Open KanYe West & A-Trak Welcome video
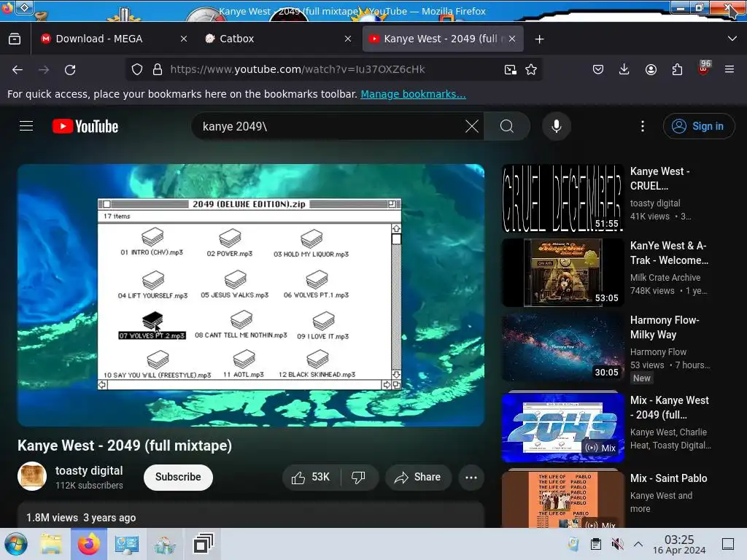747x560 pixels. coord(562,273)
